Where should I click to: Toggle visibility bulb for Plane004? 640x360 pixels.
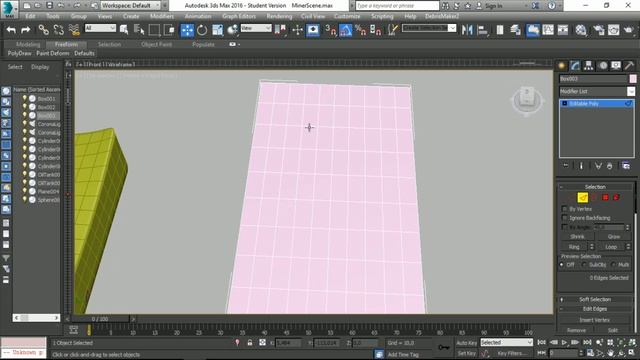(x=24, y=191)
